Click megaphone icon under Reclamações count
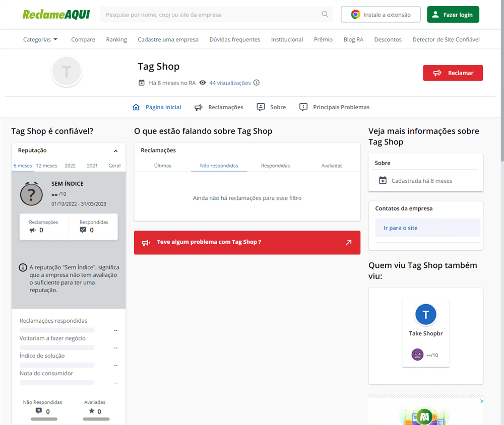The width and height of the screenshot is (504, 425). point(32,230)
